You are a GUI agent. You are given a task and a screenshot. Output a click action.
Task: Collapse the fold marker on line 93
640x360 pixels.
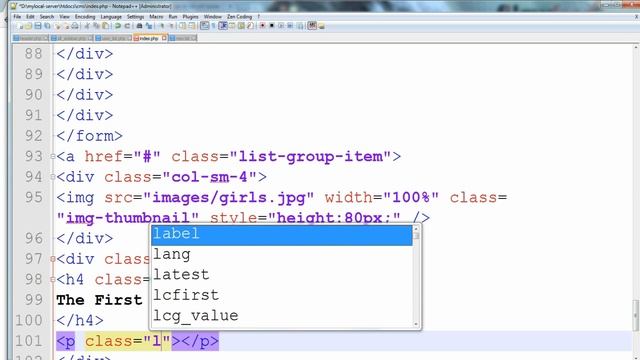click(x=53, y=156)
